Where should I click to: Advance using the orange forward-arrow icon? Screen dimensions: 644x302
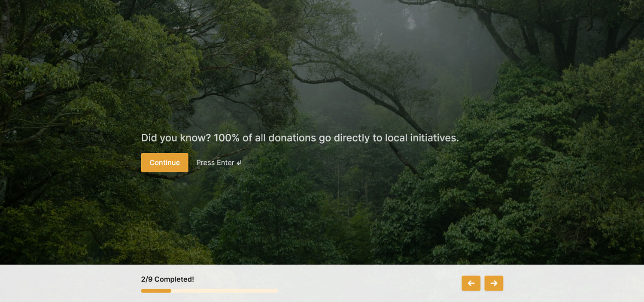pos(494,283)
